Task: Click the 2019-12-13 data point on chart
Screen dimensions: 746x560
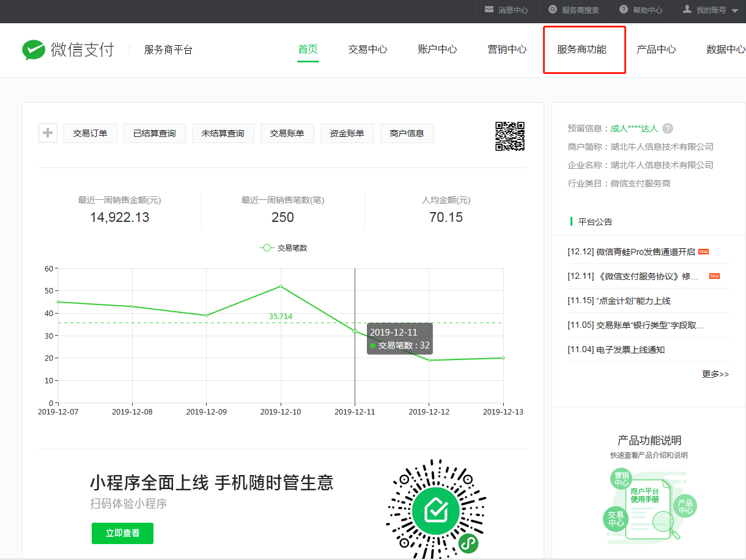Action: tap(503, 358)
